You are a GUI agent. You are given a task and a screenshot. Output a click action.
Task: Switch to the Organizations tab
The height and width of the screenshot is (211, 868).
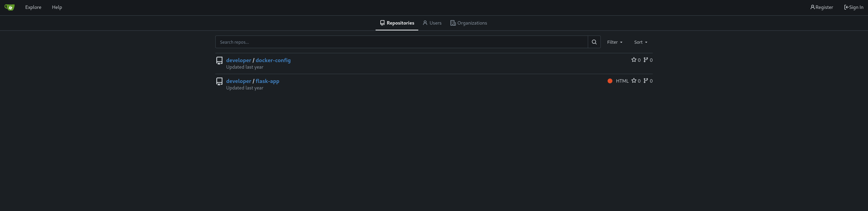point(469,23)
